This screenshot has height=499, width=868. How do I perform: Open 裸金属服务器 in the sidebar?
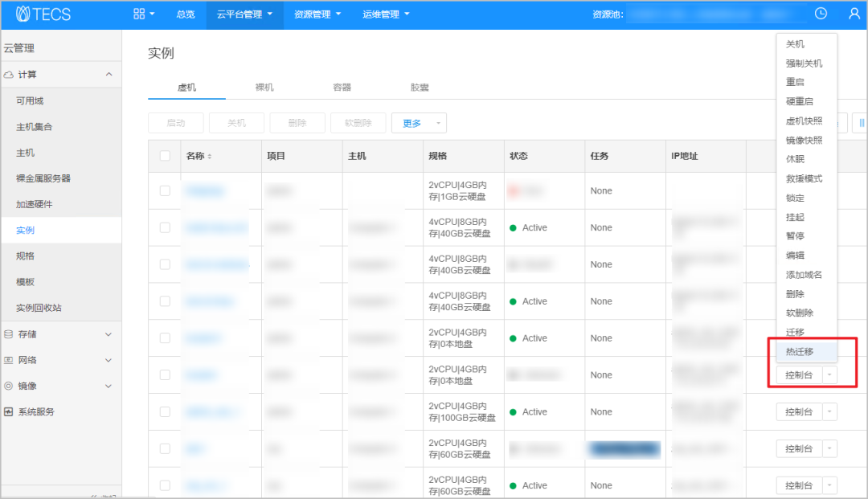(43, 178)
